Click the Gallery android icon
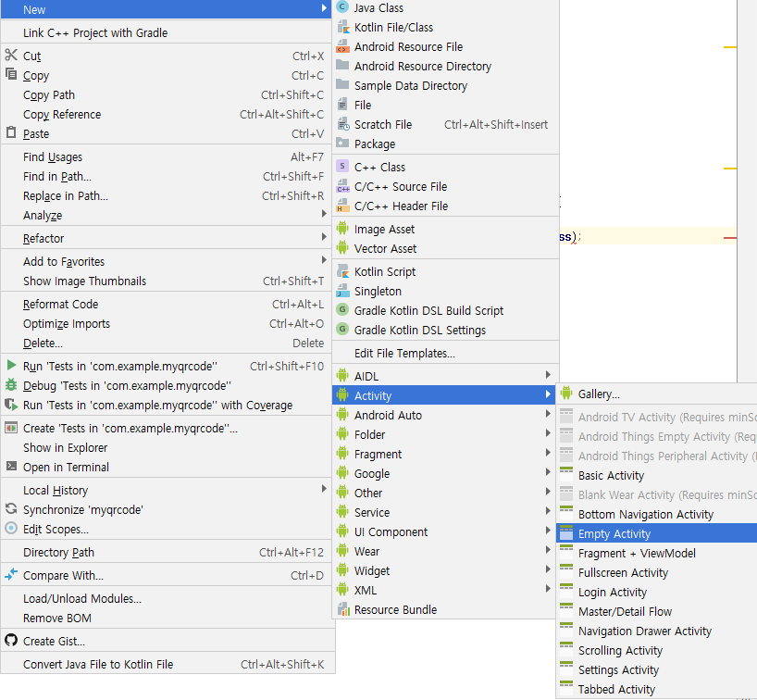Viewport: 757px width, 700px height. pyautogui.click(x=566, y=394)
